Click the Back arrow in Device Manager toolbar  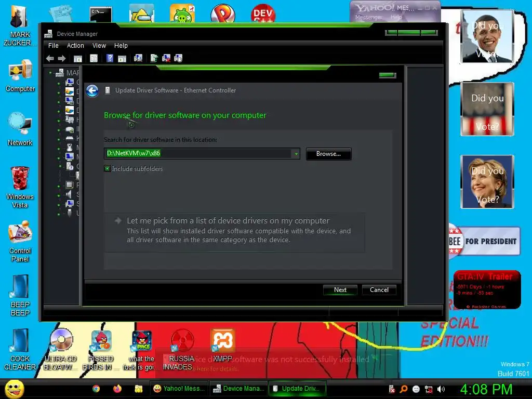pos(50,58)
